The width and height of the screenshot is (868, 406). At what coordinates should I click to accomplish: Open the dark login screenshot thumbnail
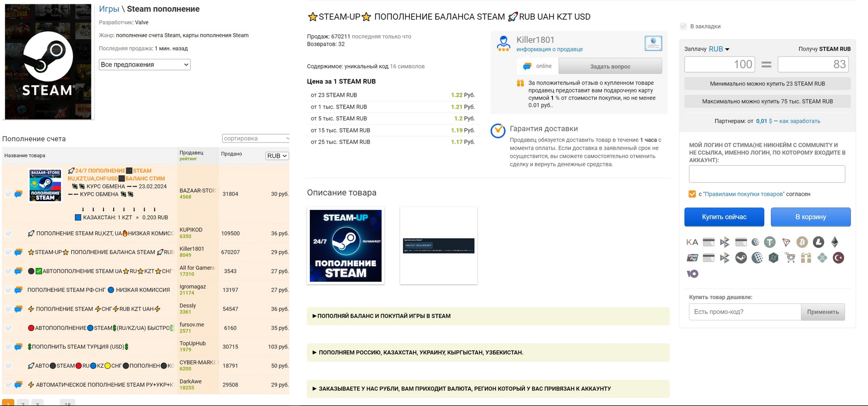pos(438,246)
